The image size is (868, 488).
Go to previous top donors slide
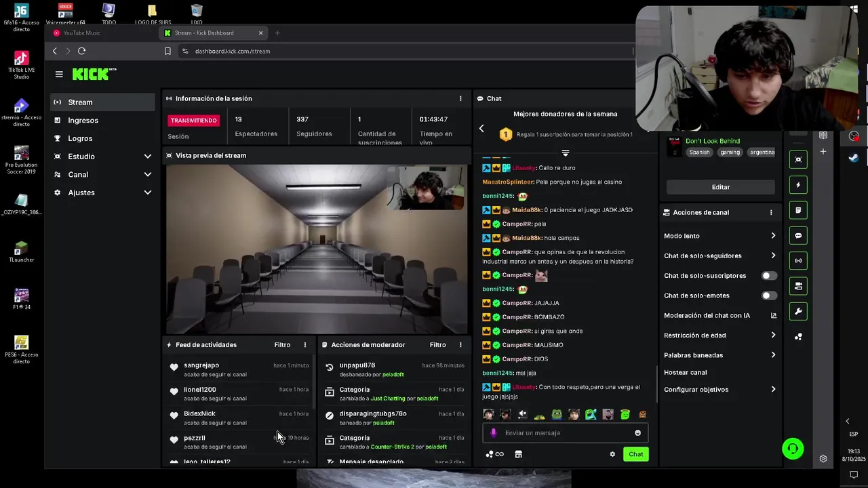(x=481, y=128)
